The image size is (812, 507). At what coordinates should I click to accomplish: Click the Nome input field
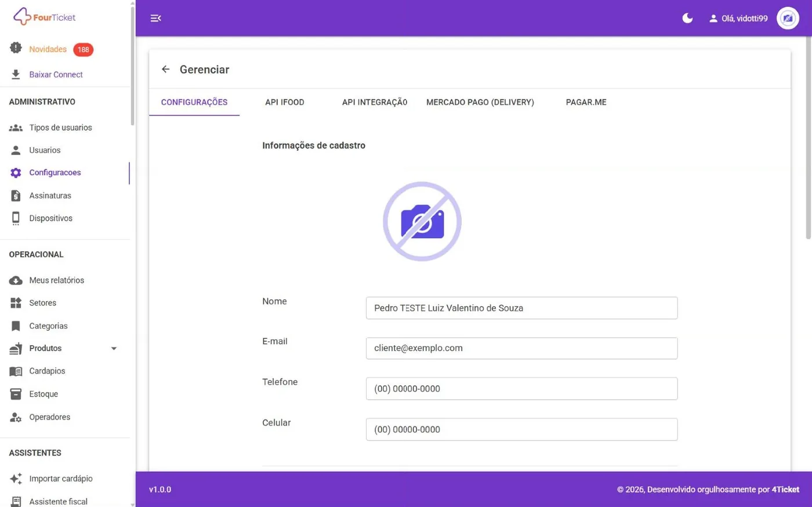pos(521,308)
